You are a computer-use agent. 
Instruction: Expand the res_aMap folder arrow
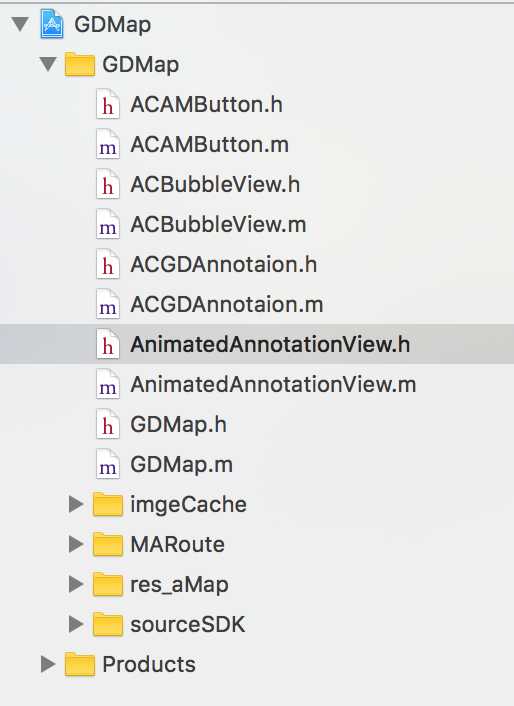point(76,584)
